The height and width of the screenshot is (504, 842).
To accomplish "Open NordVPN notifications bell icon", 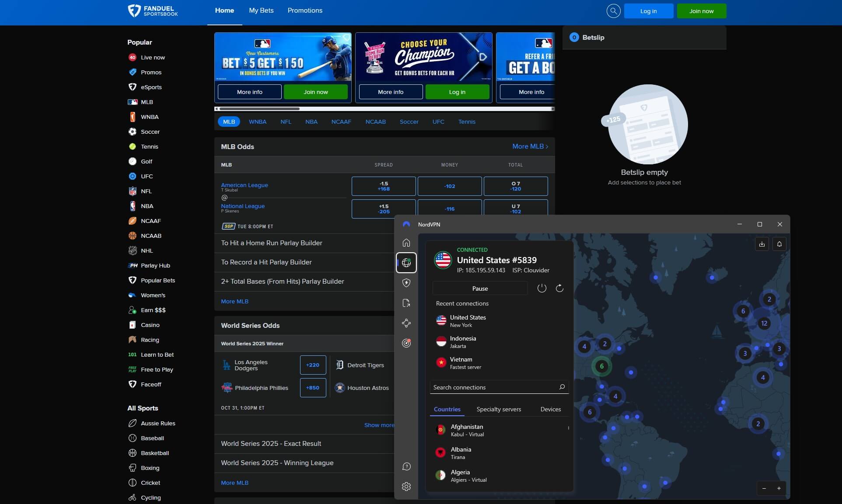I will pyautogui.click(x=779, y=244).
